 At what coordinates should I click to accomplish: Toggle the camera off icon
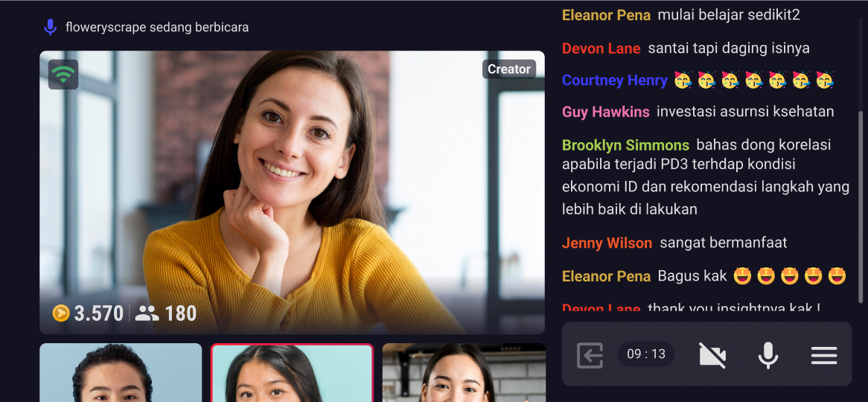[x=712, y=355]
